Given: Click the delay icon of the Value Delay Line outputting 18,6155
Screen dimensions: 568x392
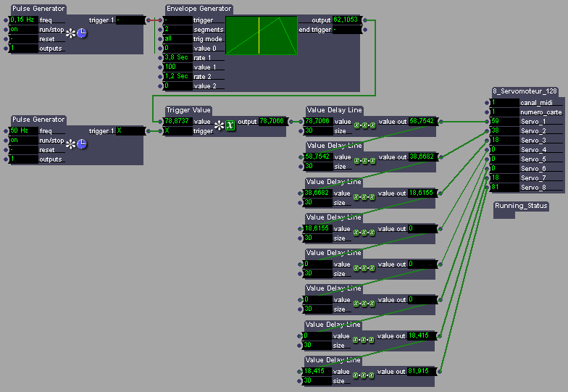Looking at the screenshot, I should click(x=363, y=196).
